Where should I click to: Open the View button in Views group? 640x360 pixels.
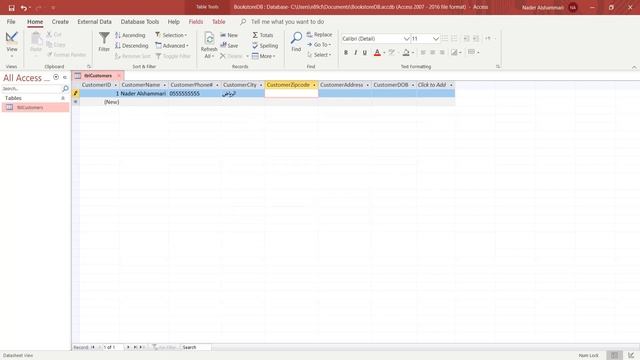(11, 44)
